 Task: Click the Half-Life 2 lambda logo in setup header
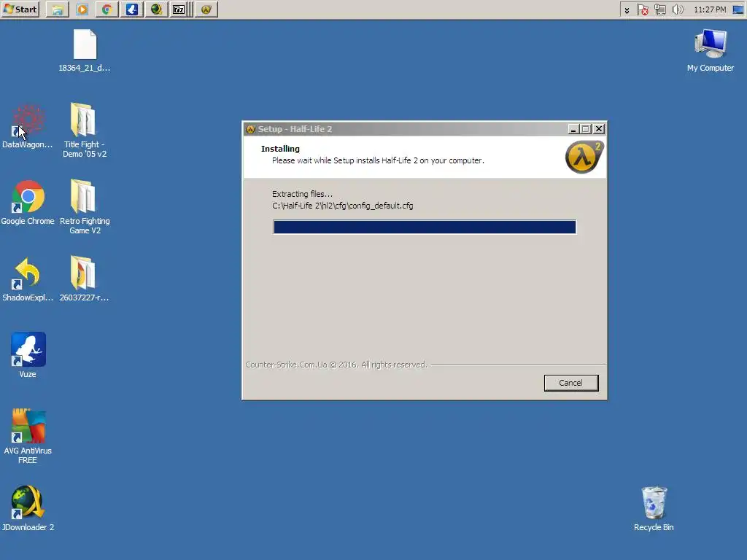[x=584, y=157]
